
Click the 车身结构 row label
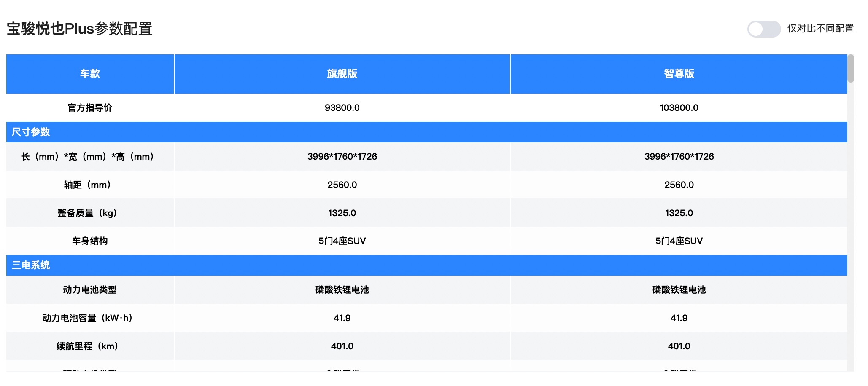click(90, 241)
